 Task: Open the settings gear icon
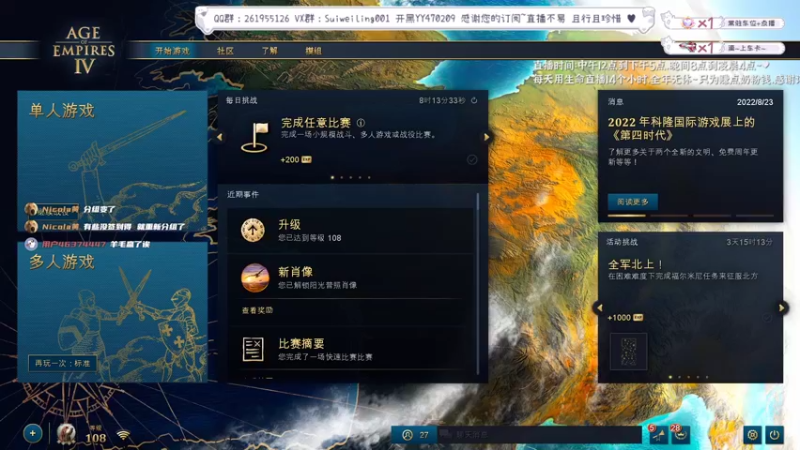[752, 435]
